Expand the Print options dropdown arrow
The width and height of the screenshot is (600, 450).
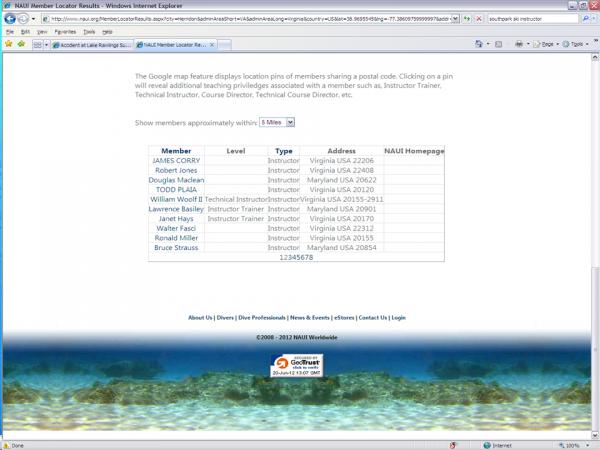pyautogui.click(x=528, y=44)
